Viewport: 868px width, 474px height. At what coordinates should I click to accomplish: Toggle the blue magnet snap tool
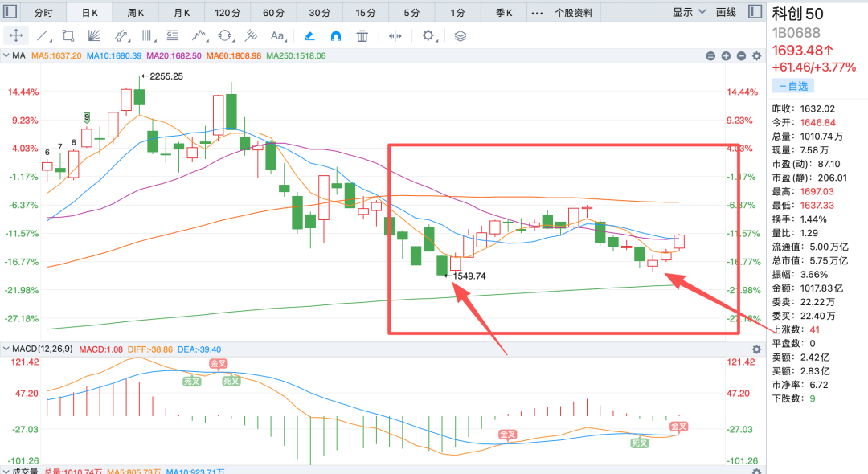pos(335,36)
